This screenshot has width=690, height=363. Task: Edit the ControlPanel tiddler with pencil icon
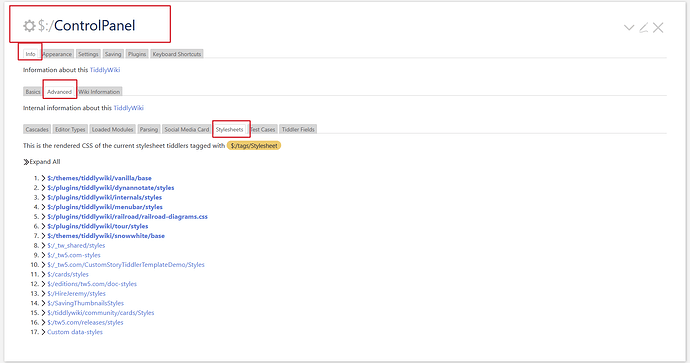click(x=643, y=28)
